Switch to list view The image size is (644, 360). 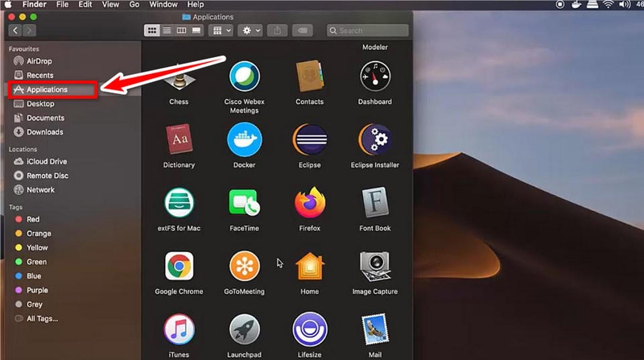tap(167, 31)
